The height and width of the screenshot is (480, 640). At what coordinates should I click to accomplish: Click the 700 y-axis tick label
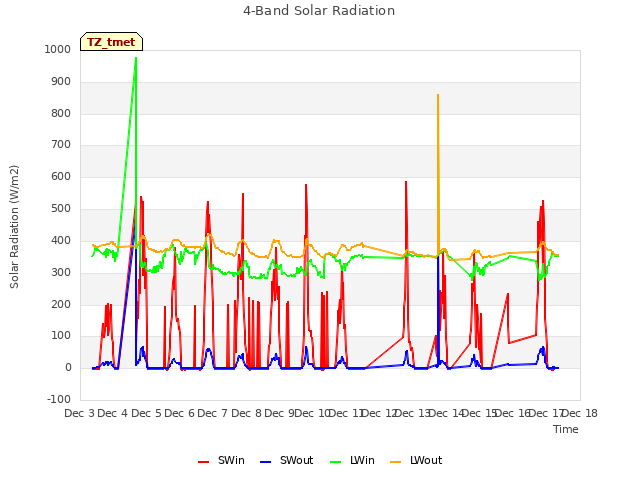61,144
